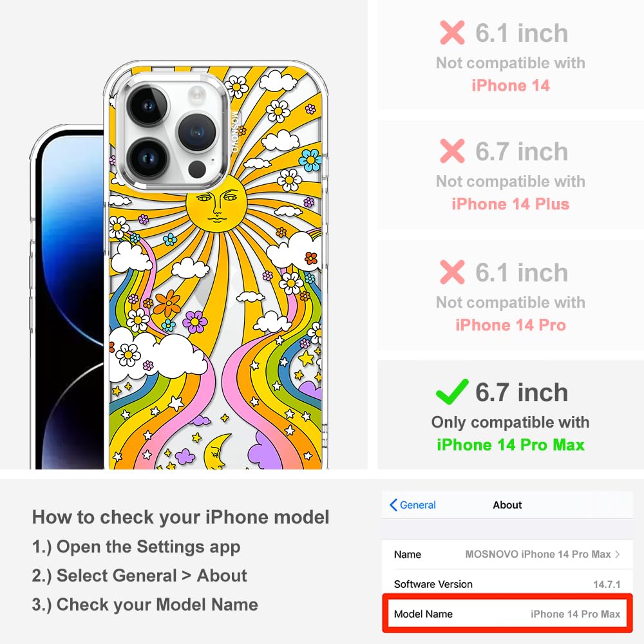Click the iPhone 14 Plus not compatible panel
The image size is (644, 644).
511,175
